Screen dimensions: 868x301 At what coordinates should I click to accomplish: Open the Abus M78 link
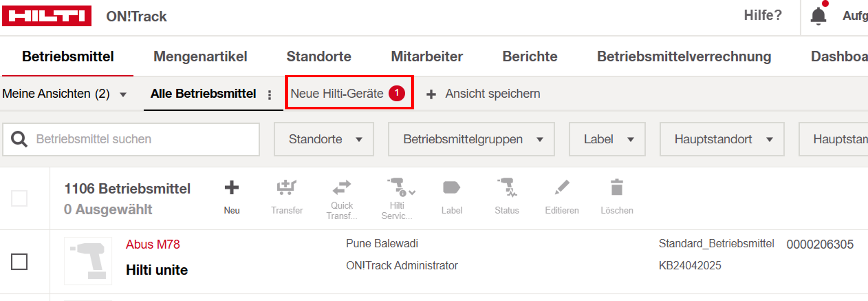click(153, 244)
